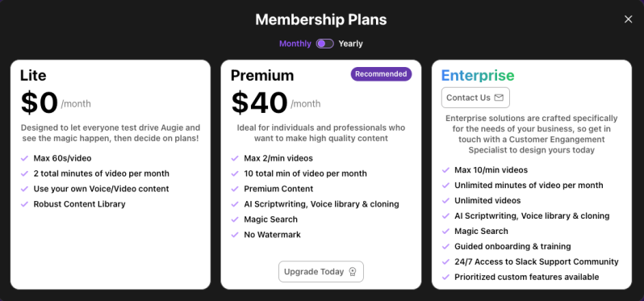Click the checkmark beside Unlimited videos
This screenshot has width=644, height=301.
tap(445, 201)
